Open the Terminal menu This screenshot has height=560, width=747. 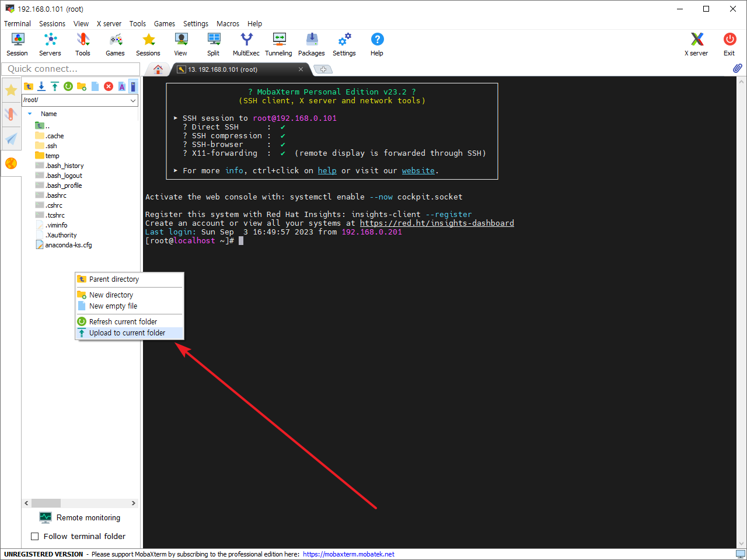coord(18,24)
